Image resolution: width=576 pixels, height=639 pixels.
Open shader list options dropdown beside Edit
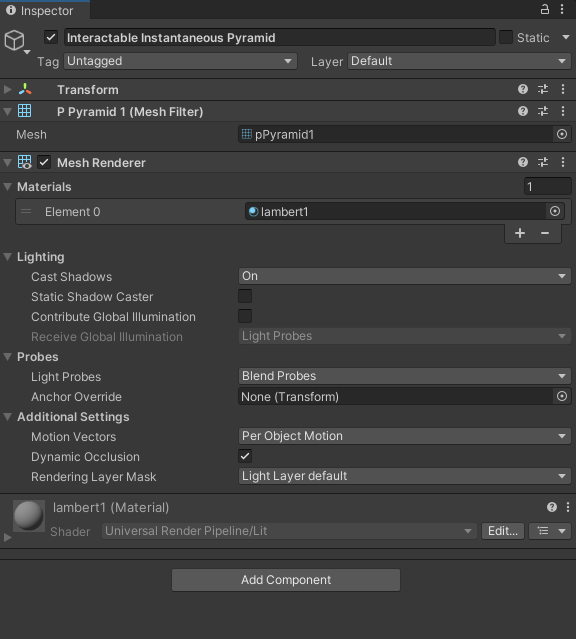click(550, 531)
